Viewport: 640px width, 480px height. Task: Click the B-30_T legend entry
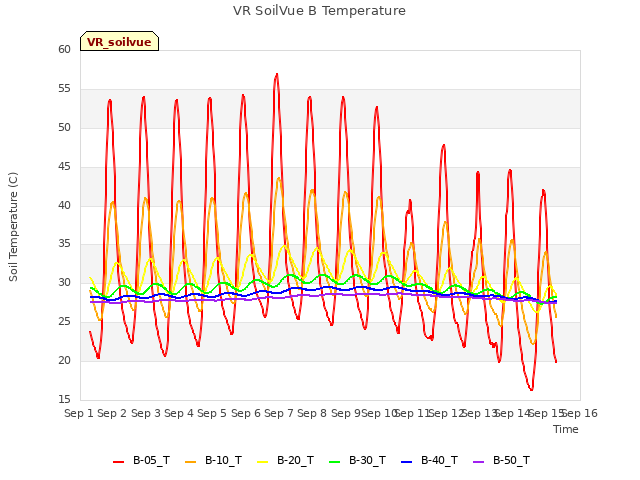click(357, 461)
